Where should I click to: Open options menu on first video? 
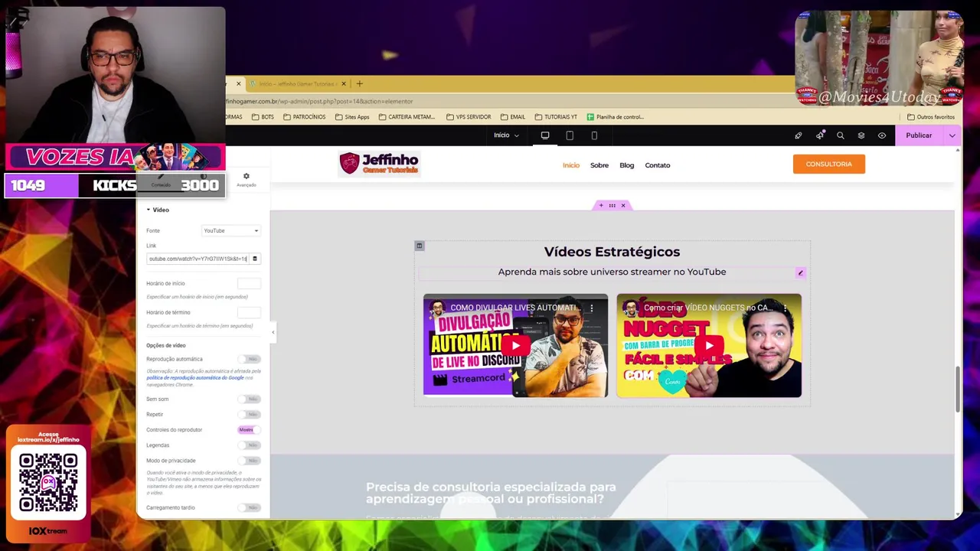tap(592, 308)
